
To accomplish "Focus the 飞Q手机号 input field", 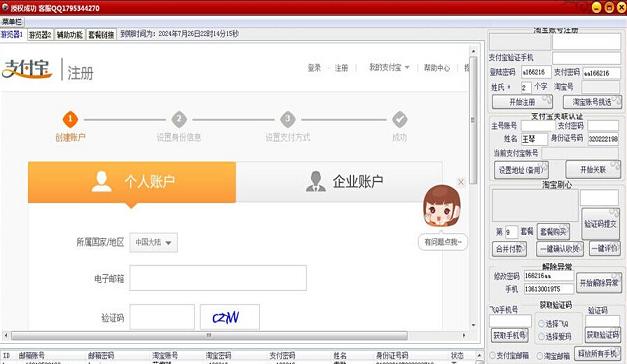I will 510,321.
